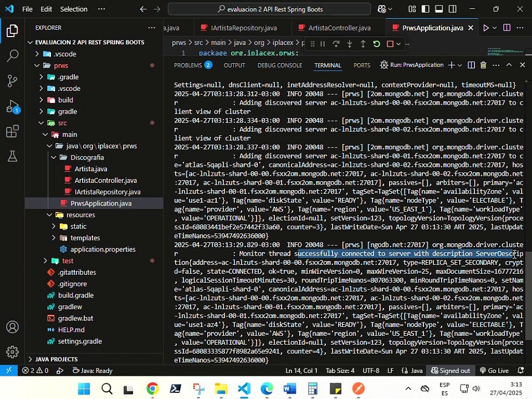Viewport: 532px width, 399px height.
Task: Pause the debug session
Action: (x=323, y=44)
